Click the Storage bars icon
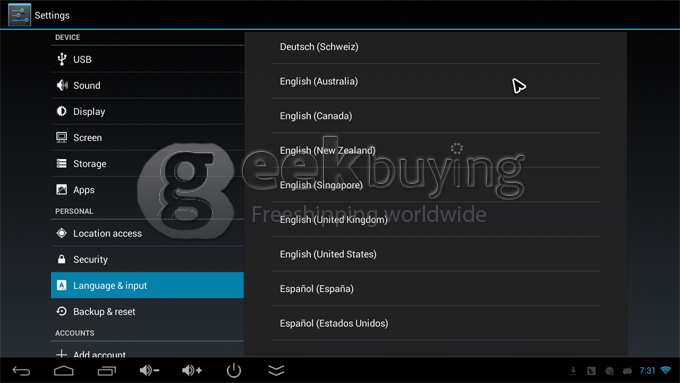The image size is (680, 383). (x=62, y=164)
